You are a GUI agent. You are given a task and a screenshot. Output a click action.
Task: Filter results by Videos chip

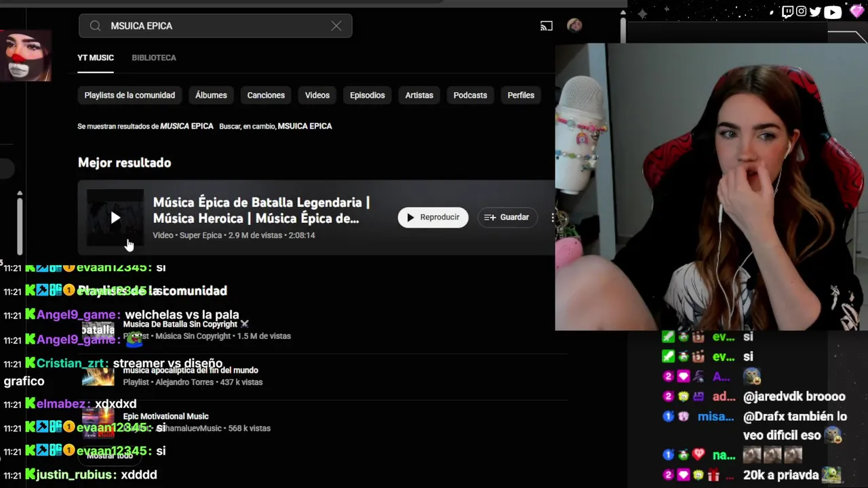[x=317, y=95]
